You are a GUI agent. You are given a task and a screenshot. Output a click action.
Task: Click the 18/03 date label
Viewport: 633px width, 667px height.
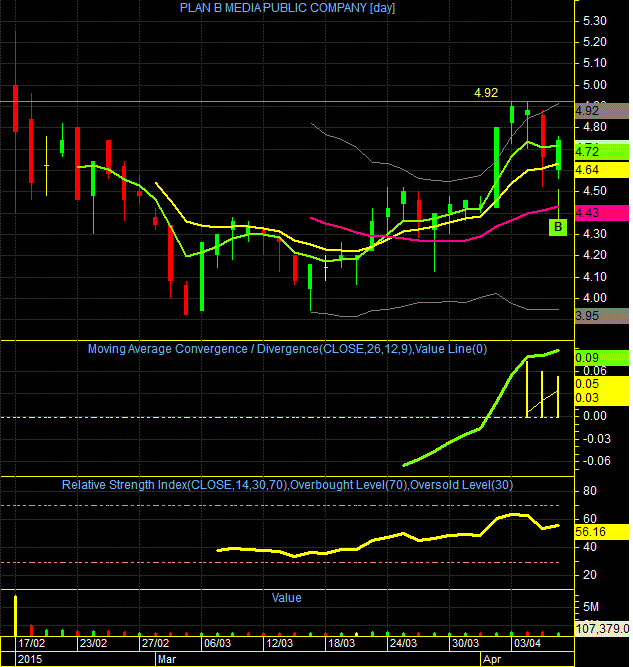pos(342,644)
